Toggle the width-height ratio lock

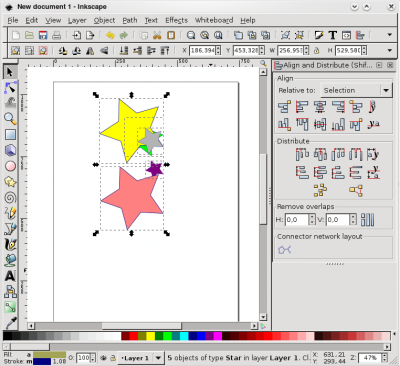316,51
